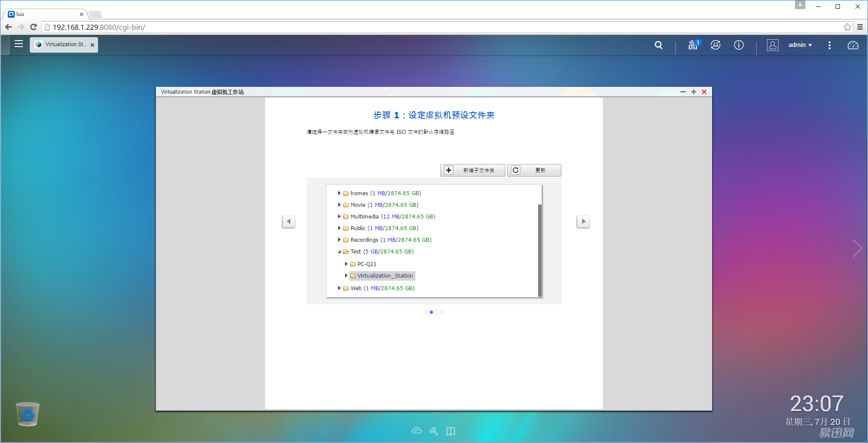
Task: Click the folder list vertical scrollbar
Action: click(540, 250)
